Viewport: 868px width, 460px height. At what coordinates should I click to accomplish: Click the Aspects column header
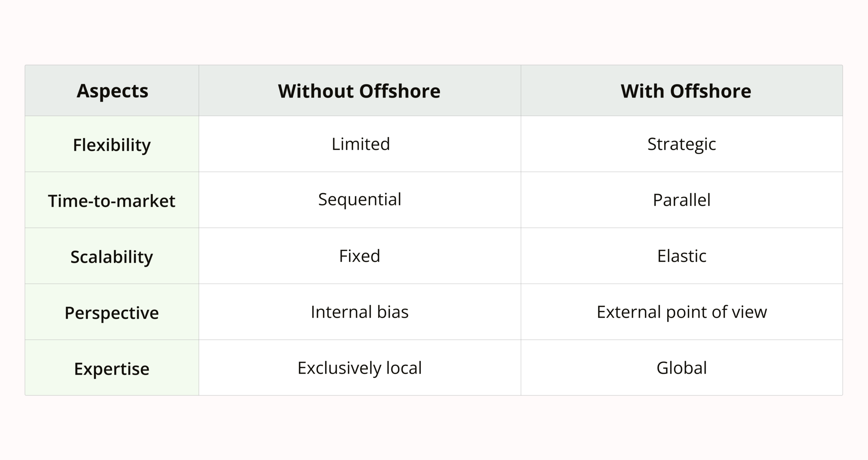click(112, 91)
